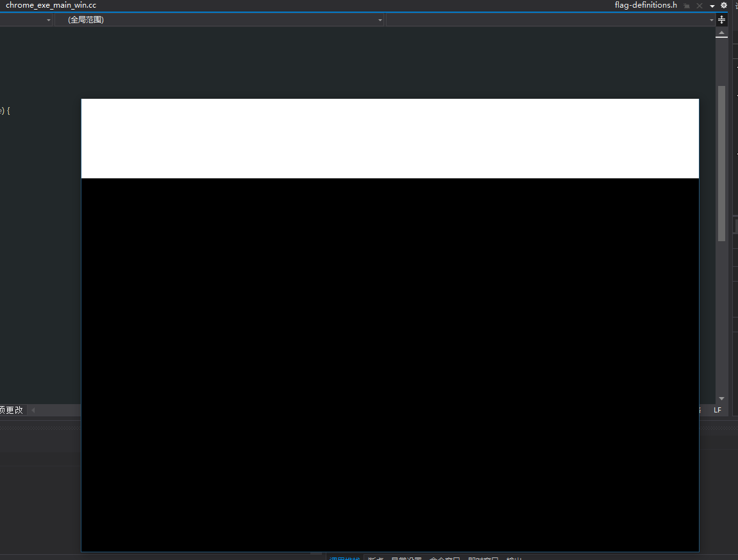Open the project dropdown left of 全局范围
This screenshot has width=738, height=560.
[x=26, y=20]
